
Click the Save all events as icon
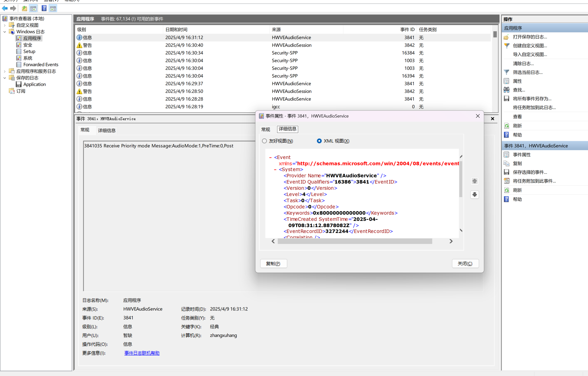coord(507,99)
